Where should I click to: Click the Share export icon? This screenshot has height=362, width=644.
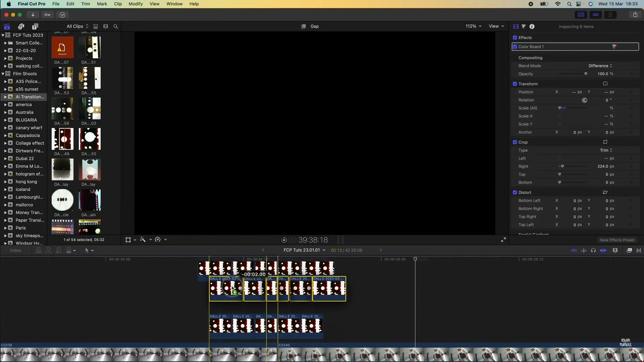point(635,15)
